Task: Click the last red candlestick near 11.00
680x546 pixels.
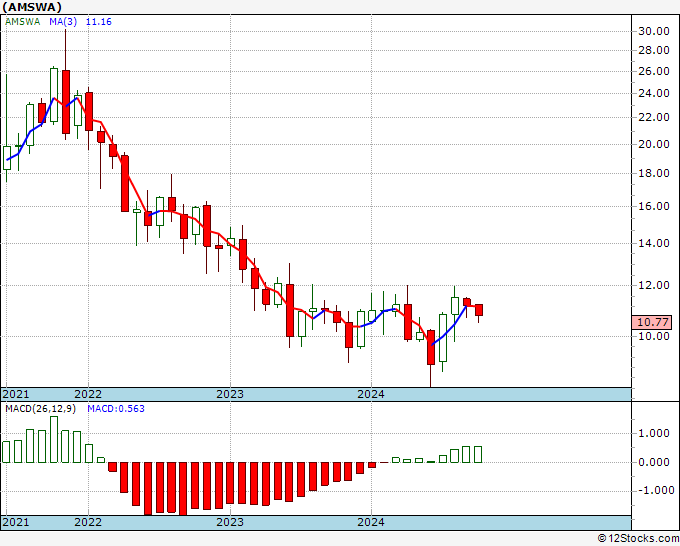Action: [x=479, y=310]
